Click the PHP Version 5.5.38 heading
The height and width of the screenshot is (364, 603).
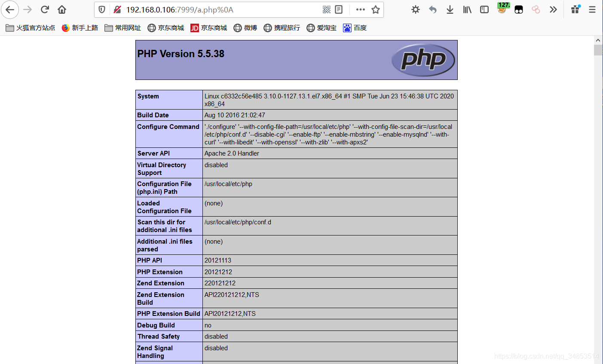pyautogui.click(x=181, y=54)
